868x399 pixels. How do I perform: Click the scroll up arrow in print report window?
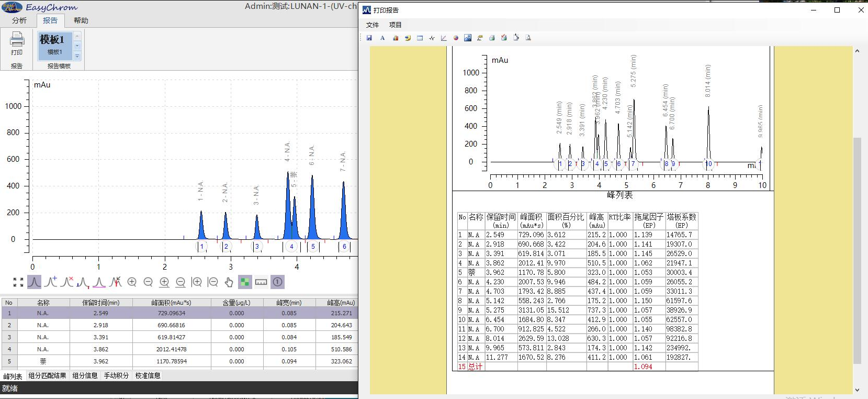(857, 51)
